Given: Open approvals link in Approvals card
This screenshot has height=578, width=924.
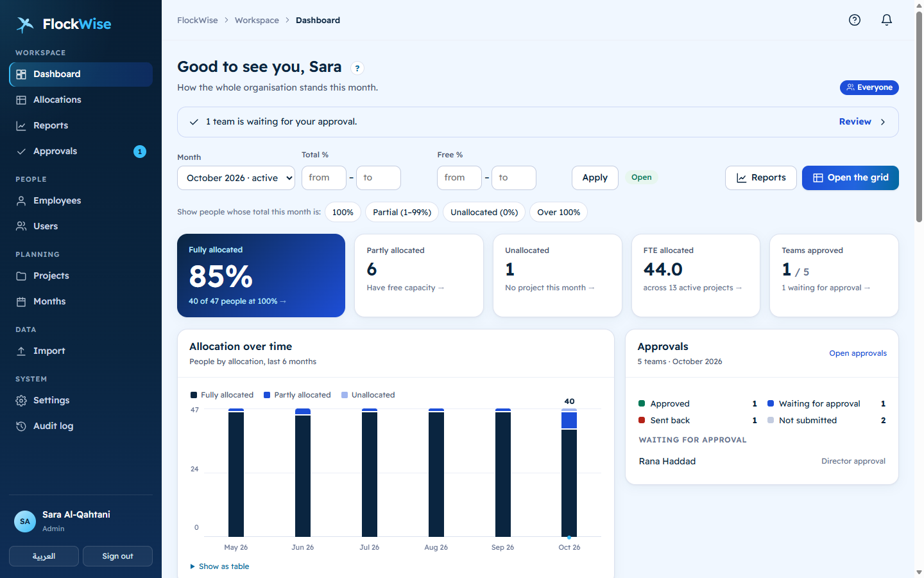Looking at the screenshot, I should click(x=858, y=353).
